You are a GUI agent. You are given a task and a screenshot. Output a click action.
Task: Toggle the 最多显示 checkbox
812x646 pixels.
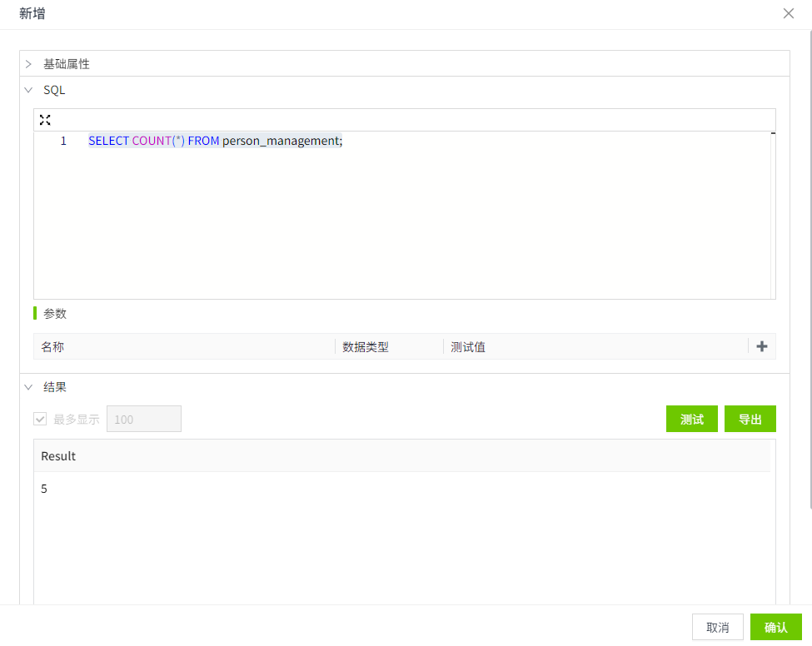click(x=40, y=419)
